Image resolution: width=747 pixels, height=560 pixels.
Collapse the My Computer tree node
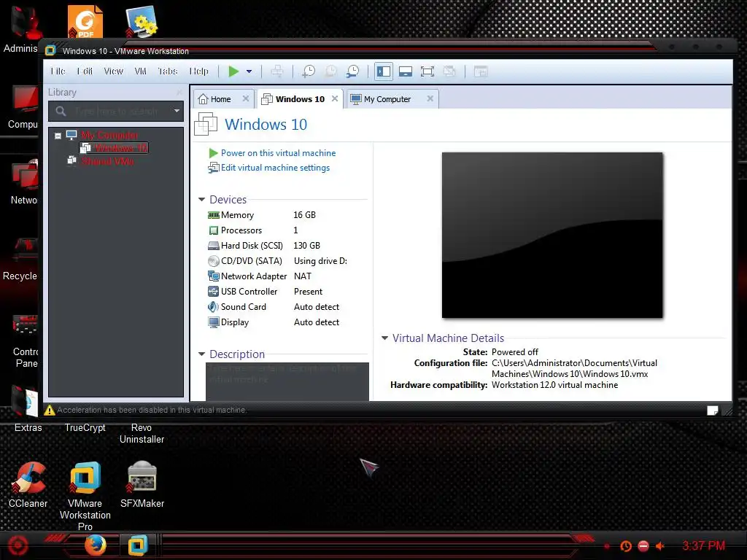click(x=58, y=136)
